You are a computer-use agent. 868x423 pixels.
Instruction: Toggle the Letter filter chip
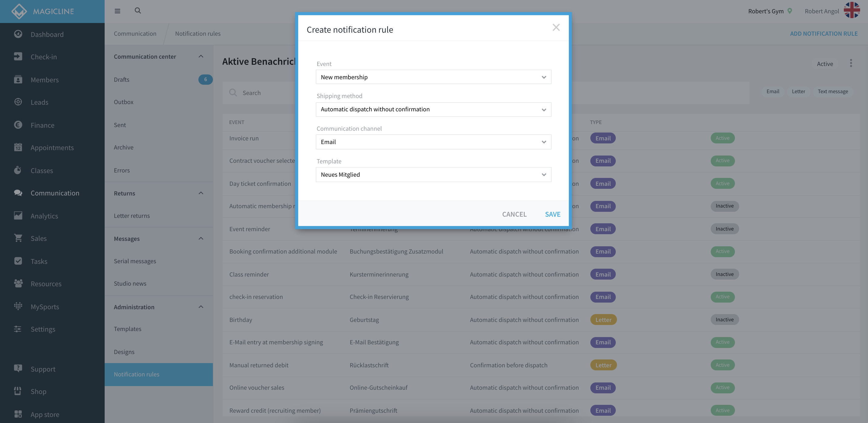[798, 91]
